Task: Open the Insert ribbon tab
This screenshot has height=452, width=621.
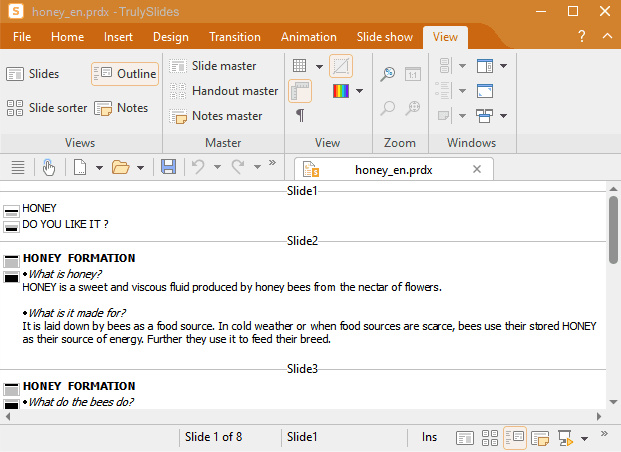Action: (x=118, y=37)
